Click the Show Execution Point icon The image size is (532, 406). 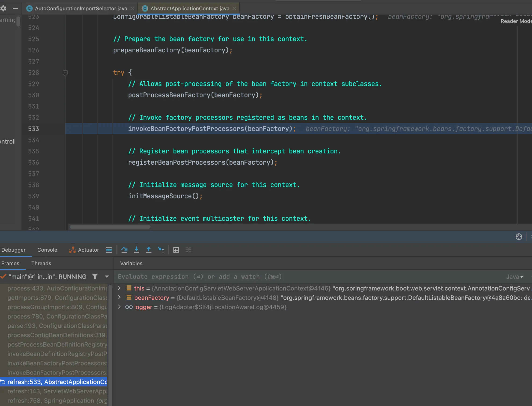coord(109,250)
